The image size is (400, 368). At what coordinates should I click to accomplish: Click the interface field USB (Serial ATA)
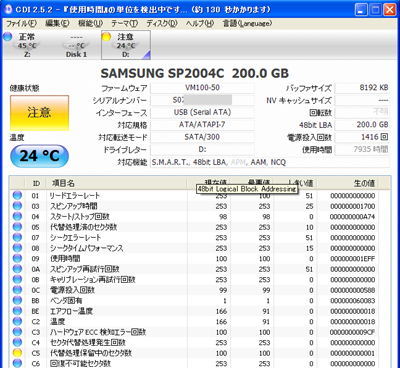pyautogui.click(x=202, y=112)
